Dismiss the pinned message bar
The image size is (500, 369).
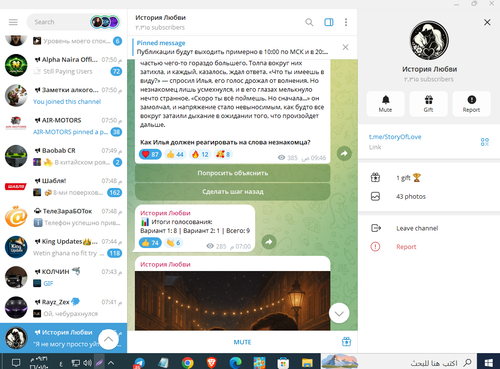(x=345, y=47)
